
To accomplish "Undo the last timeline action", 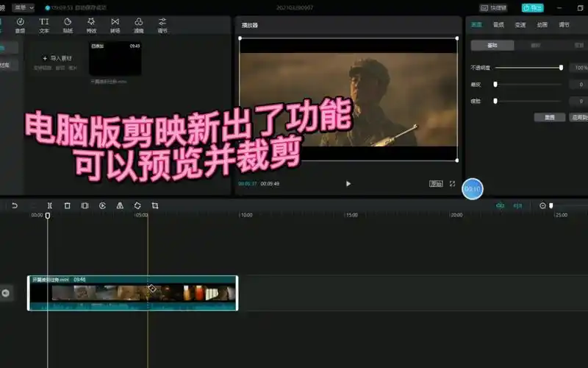I will pos(15,205).
